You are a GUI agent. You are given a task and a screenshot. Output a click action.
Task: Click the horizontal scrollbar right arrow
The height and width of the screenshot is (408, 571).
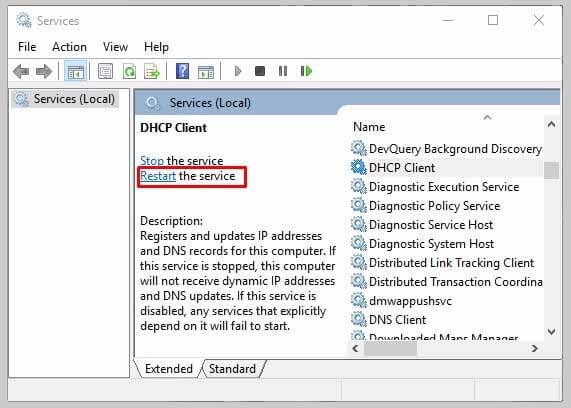pos(535,349)
